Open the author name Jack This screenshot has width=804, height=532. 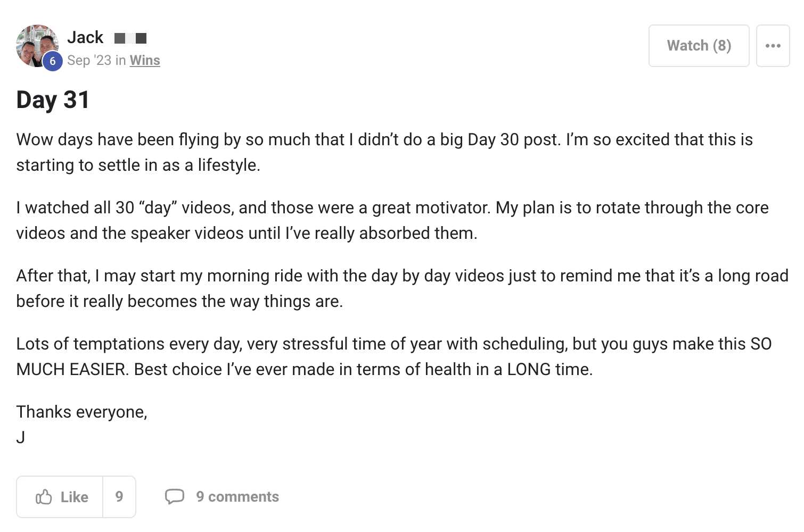(x=85, y=38)
